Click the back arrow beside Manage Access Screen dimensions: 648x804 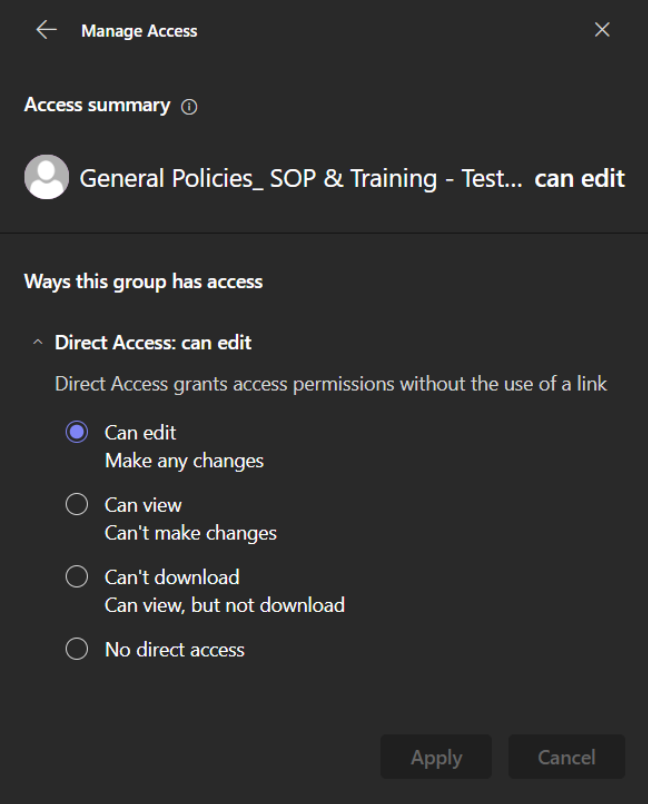tap(46, 30)
